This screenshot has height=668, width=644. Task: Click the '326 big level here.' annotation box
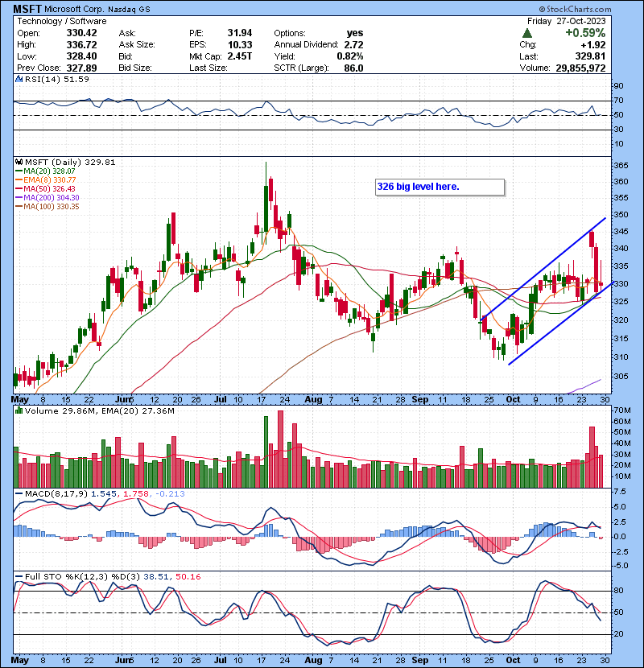click(x=440, y=187)
